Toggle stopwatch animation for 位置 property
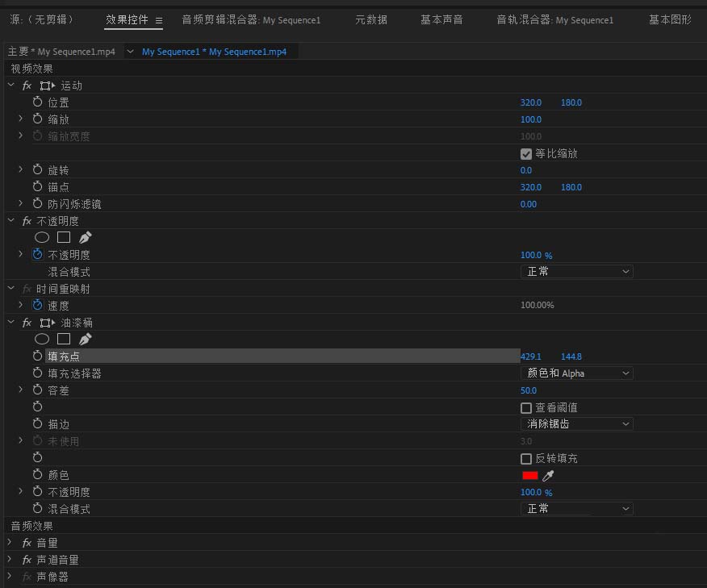This screenshot has height=588, width=707. [37, 102]
